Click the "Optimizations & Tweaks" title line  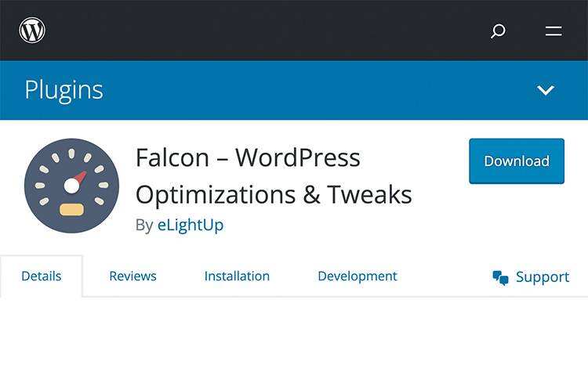[274, 193]
